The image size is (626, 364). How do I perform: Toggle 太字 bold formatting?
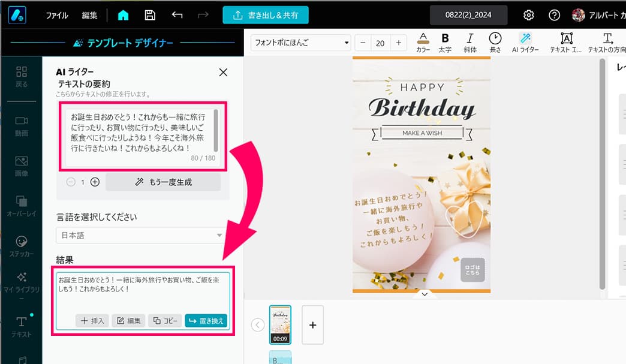445,43
